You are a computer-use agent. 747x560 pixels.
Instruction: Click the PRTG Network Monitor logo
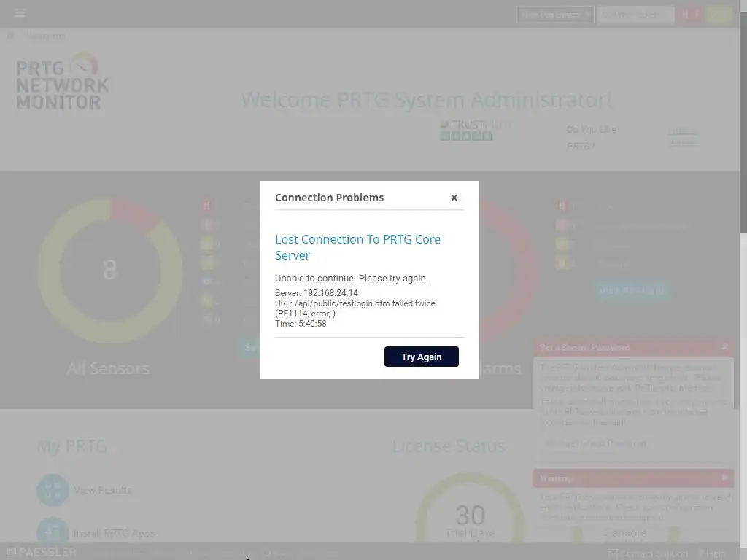[x=62, y=82]
